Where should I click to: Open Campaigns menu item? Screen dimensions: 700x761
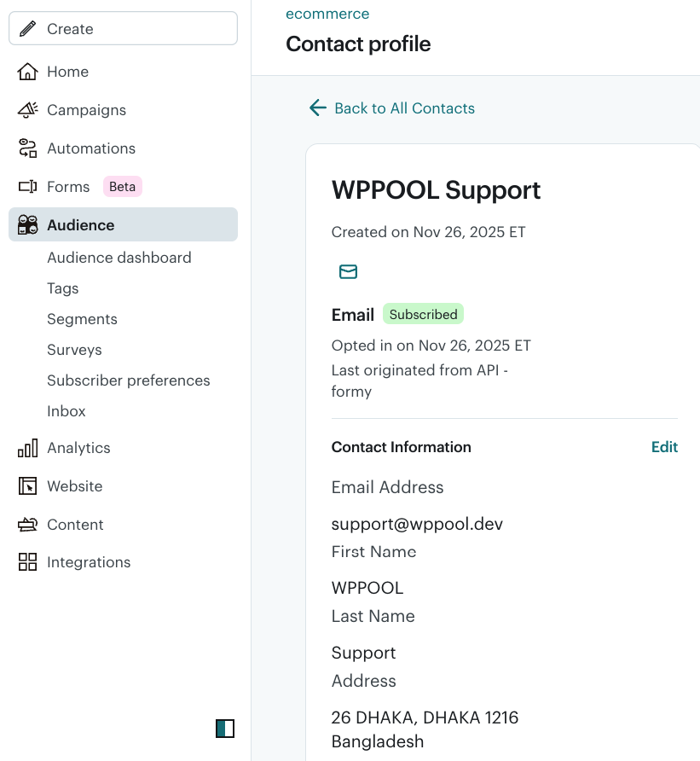click(x=86, y=110)
